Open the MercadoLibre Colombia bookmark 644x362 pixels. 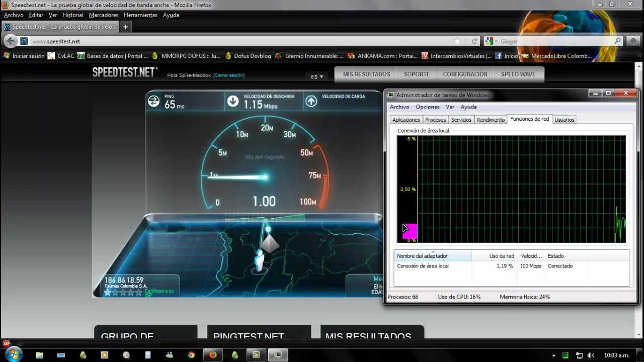tap(557, 56)
